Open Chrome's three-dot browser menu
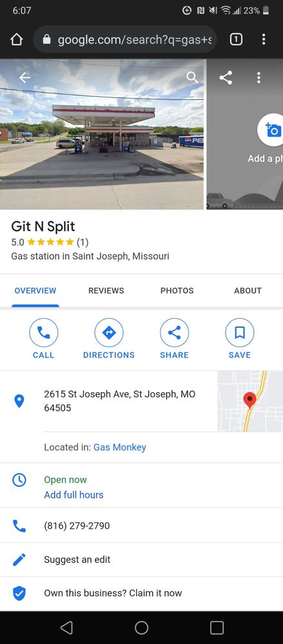The height and width of the screenshot is (644, 283). [x=264, y=39]
